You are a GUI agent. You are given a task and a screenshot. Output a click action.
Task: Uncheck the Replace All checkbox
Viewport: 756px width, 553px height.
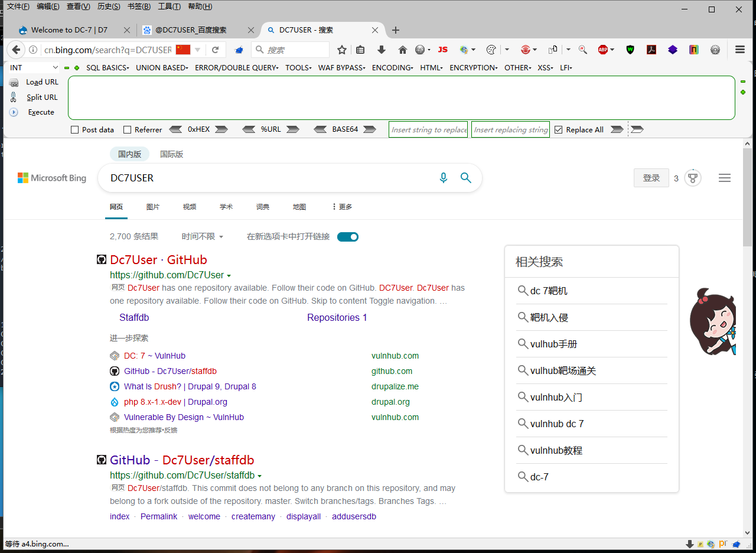558,130
